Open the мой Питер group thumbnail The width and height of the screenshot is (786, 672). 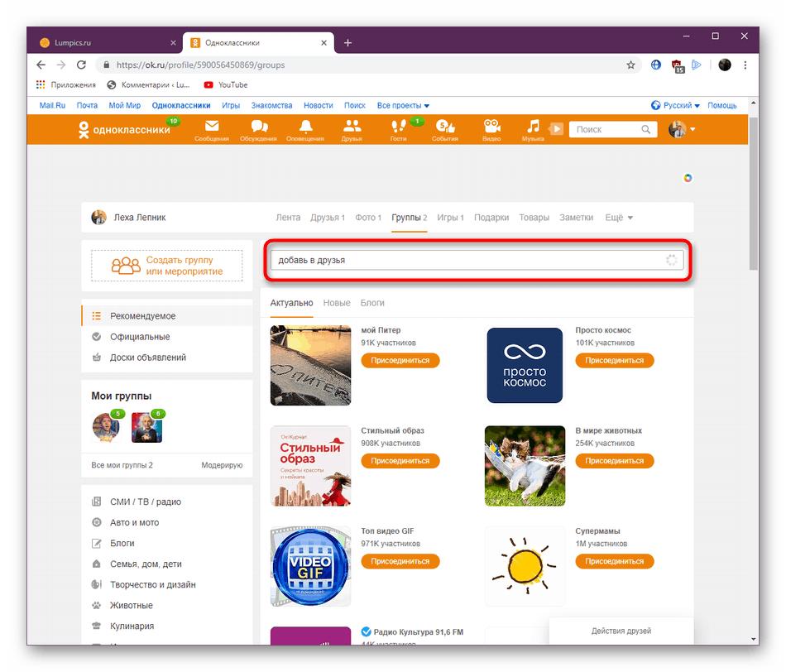310,365
